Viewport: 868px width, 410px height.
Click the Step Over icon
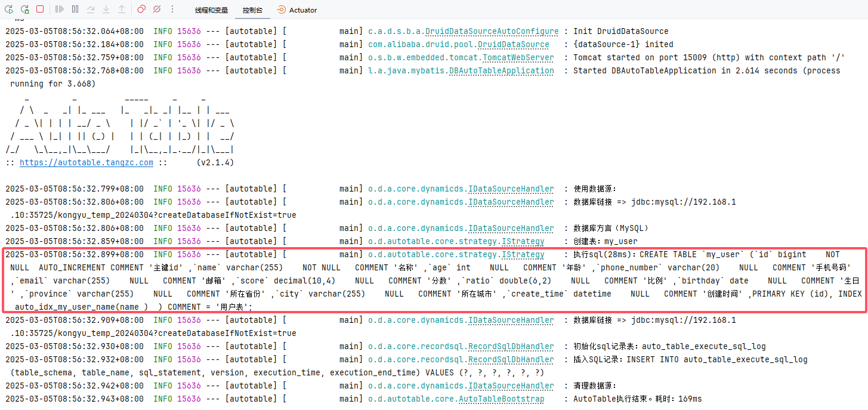click(91, 10)
